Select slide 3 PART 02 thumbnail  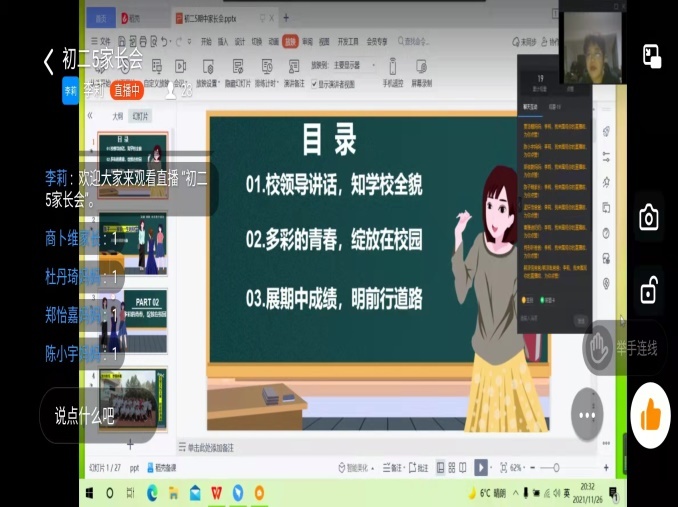click(x=133, y=320)
